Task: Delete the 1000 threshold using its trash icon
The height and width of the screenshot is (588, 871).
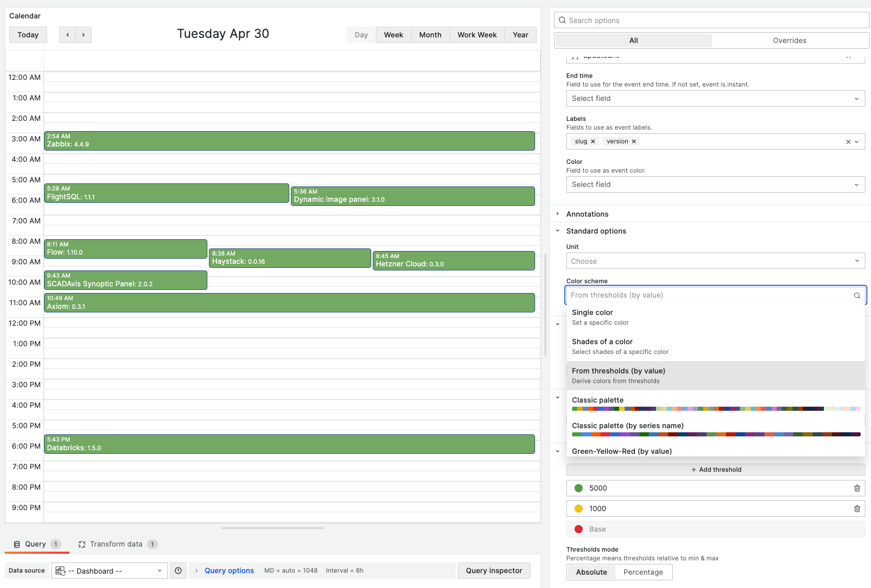Action: point(857,508)
